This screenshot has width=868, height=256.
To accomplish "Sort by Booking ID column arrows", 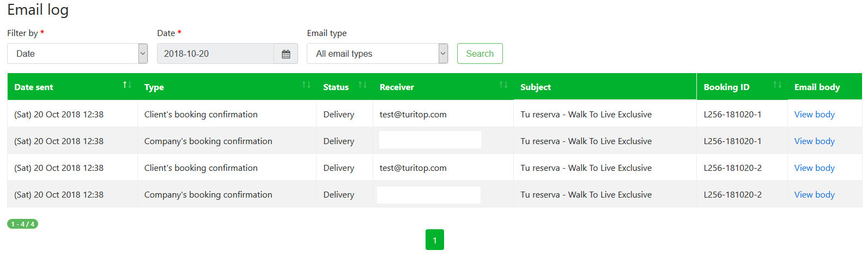I will click(x=777, y=85).
